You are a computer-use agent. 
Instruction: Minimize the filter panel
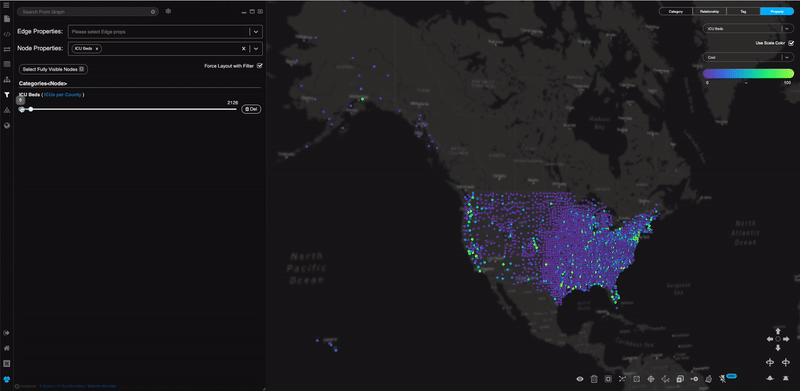click(243, 11)
